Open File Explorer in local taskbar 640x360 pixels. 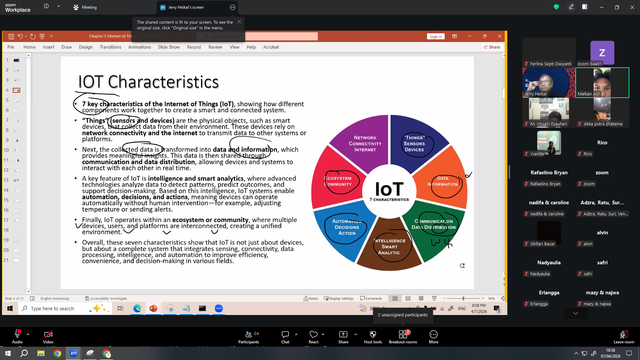[41, 353]
